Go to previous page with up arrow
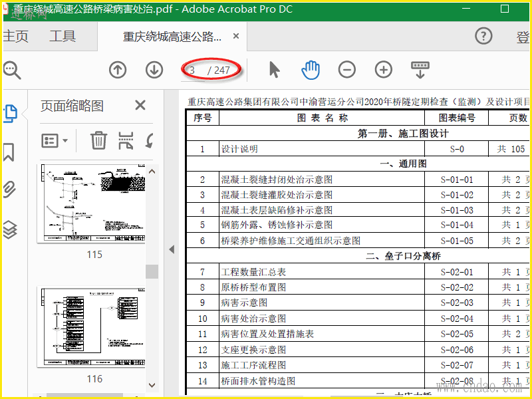The height and width of the screenshot is (399, 532). pos(118,70)
